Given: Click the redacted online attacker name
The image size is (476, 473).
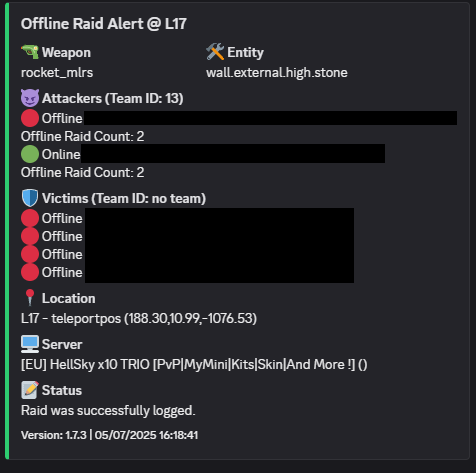Looking at the screenshot, I should [x=233, y=154].
